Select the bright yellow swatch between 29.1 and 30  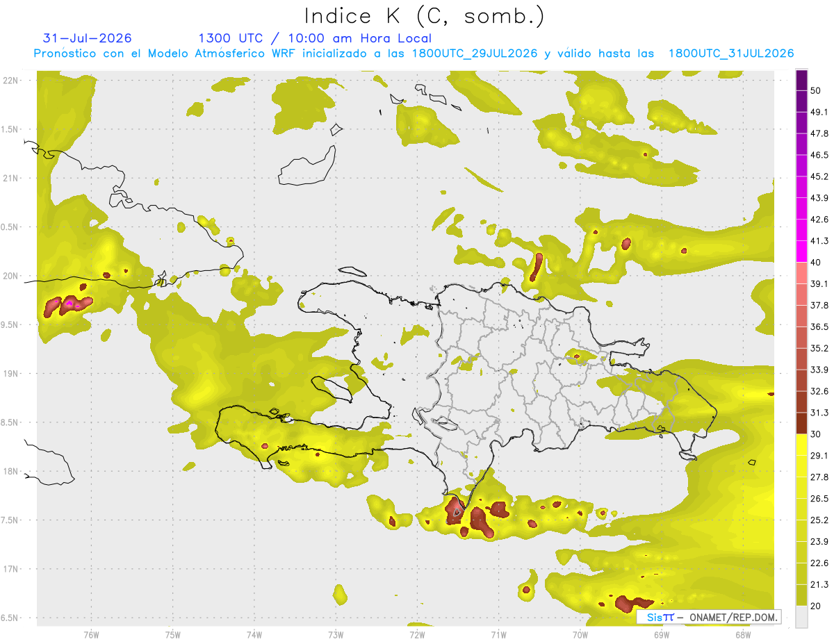point(802,445)
